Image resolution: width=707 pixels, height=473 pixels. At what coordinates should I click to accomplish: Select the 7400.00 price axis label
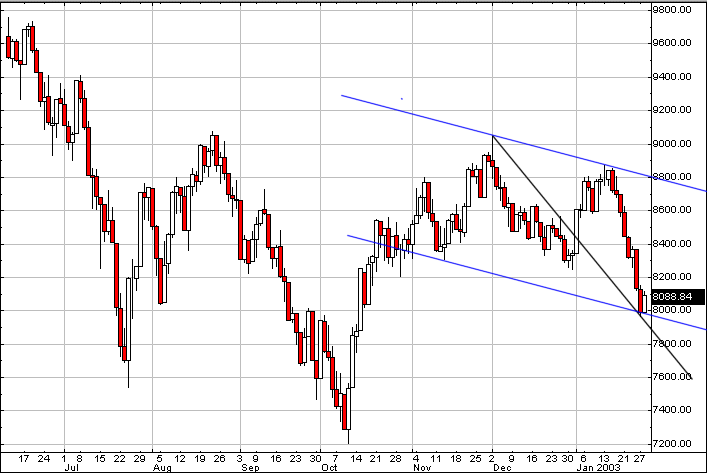(672, 410)
